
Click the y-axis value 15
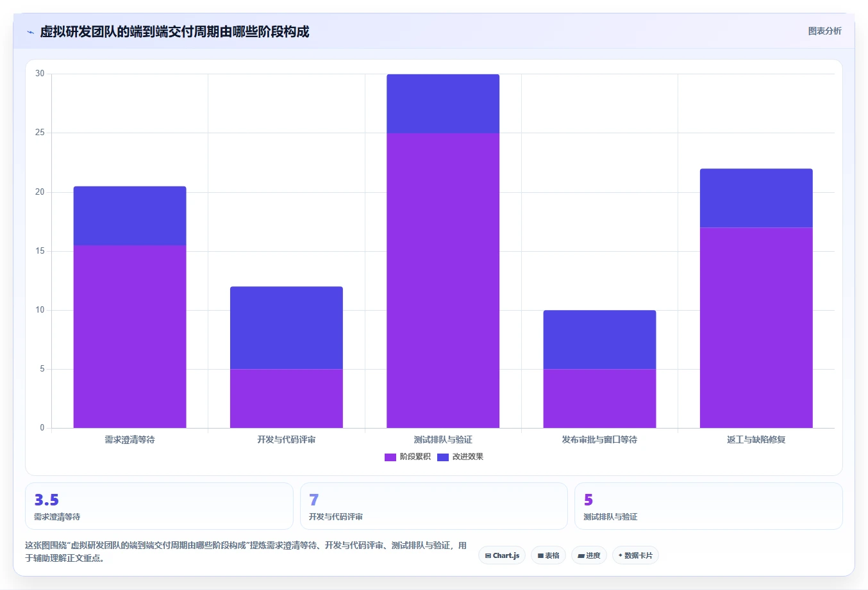pos(40,251)
